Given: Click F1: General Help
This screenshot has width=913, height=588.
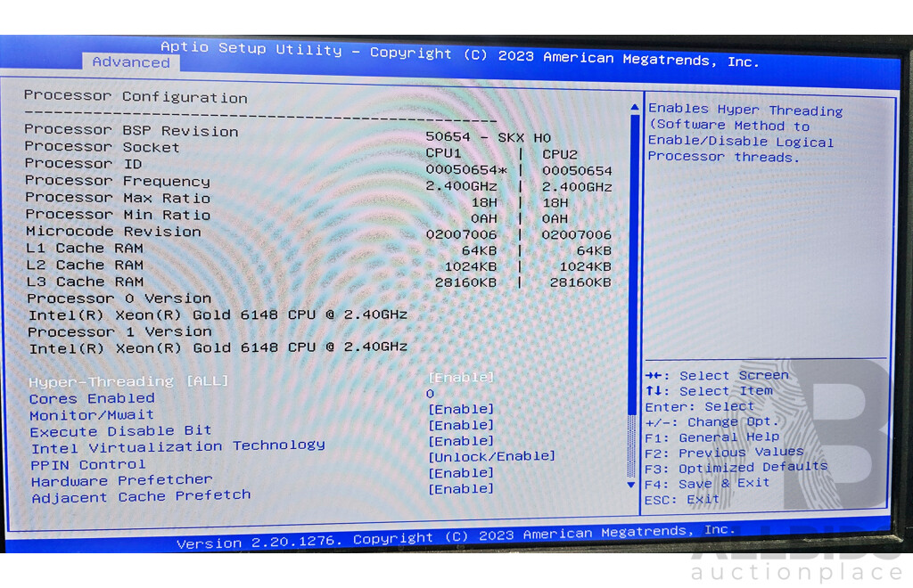Looking at the screenshot, I should [712, 437].
